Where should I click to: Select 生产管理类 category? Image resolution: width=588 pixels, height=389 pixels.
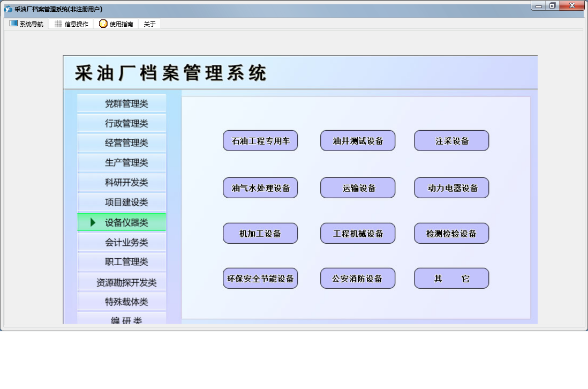click(122, 162)
